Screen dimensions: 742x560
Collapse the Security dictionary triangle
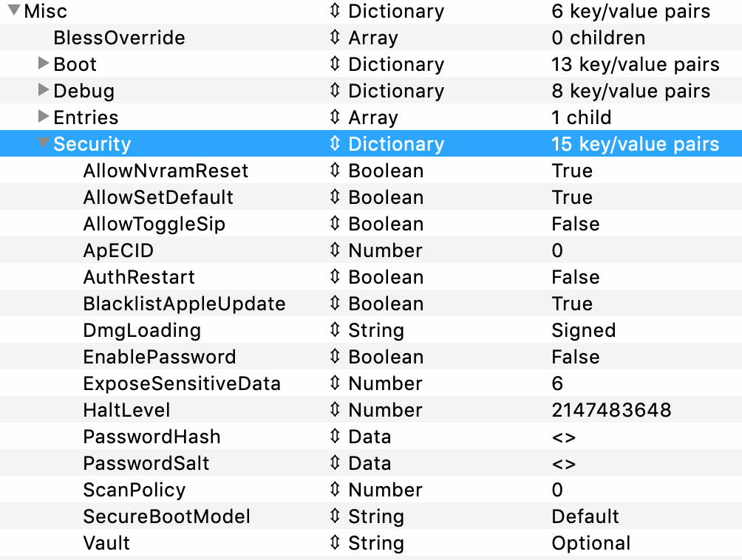point(44,144)
